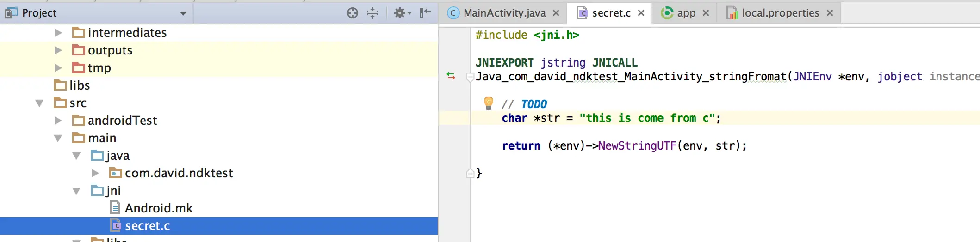Open the Project panel settings gear

[x=403, y=13]
